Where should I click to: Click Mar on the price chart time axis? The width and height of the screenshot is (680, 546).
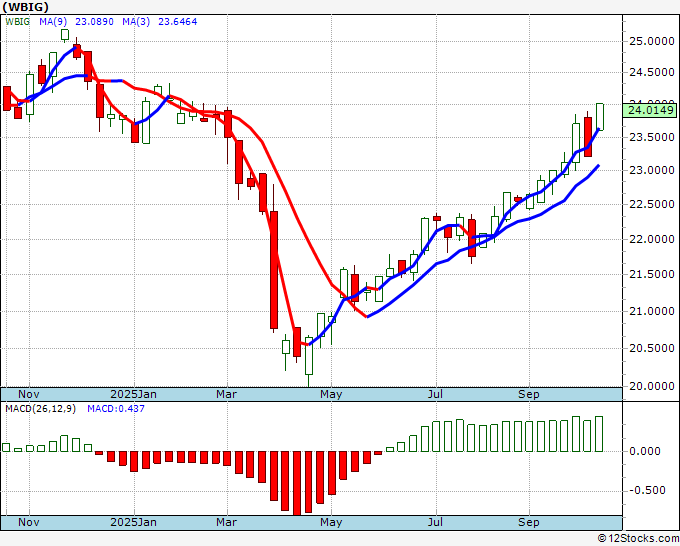tap(226, 394)
